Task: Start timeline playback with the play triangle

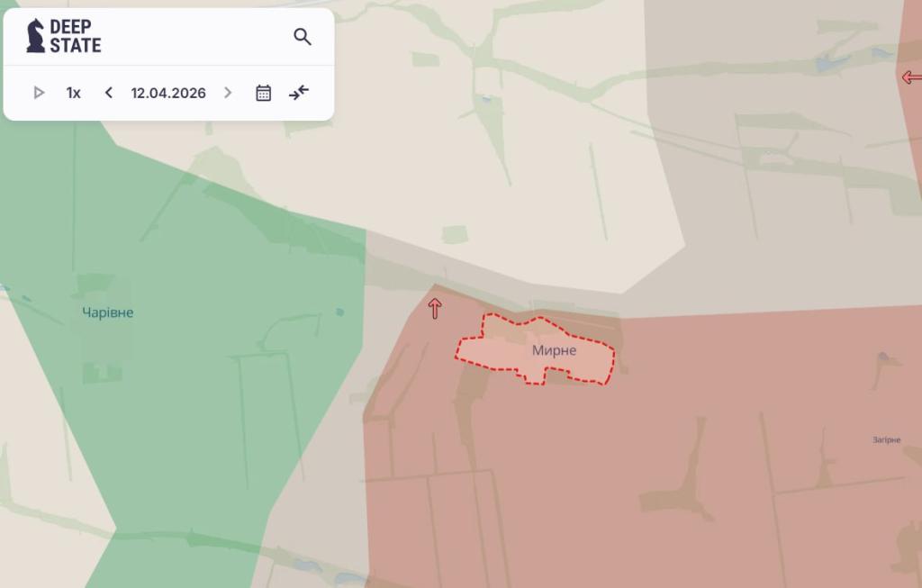Action: [x=39, y=93]
